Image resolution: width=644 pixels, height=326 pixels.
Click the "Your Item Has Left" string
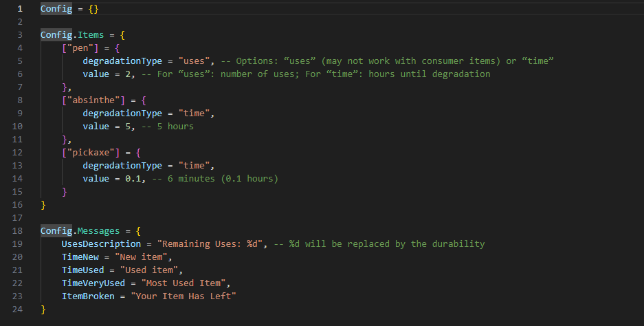coord(184,296)
